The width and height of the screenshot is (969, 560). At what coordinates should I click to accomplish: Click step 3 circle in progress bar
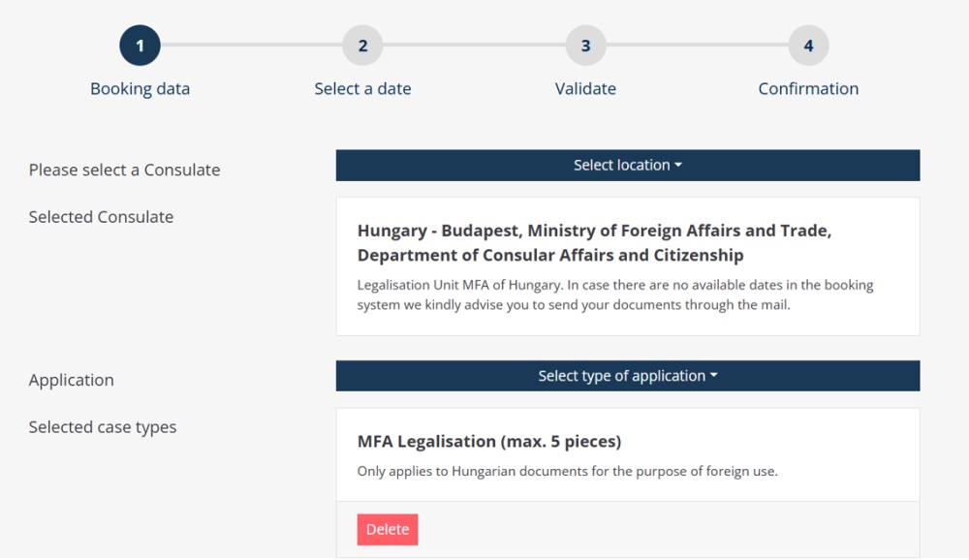pos(585,46)
